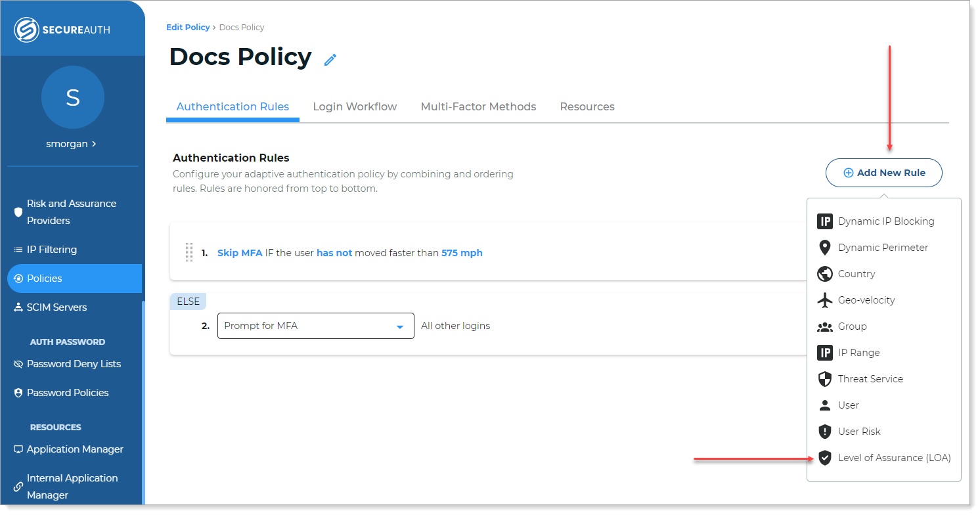Image resolution: width=980 pixels, height=515 pixels.
Task: Open the Multi-Factor Methods tab
Action: (478, 106)
